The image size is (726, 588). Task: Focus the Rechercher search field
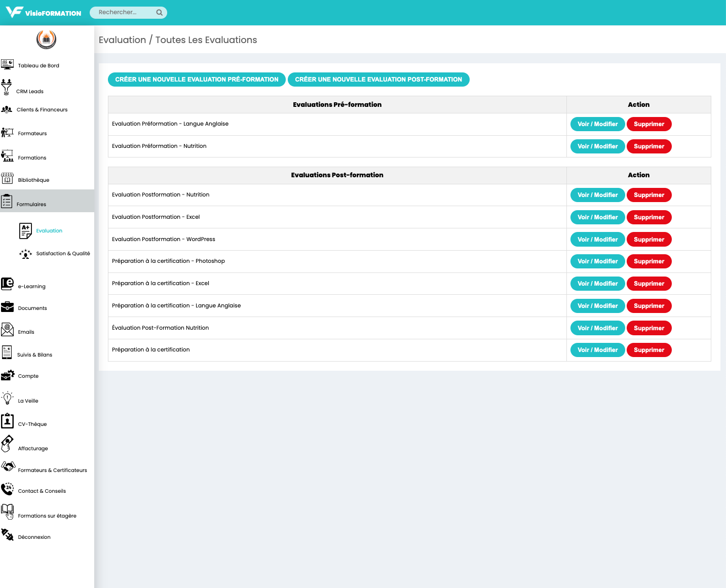coord(128,13)
